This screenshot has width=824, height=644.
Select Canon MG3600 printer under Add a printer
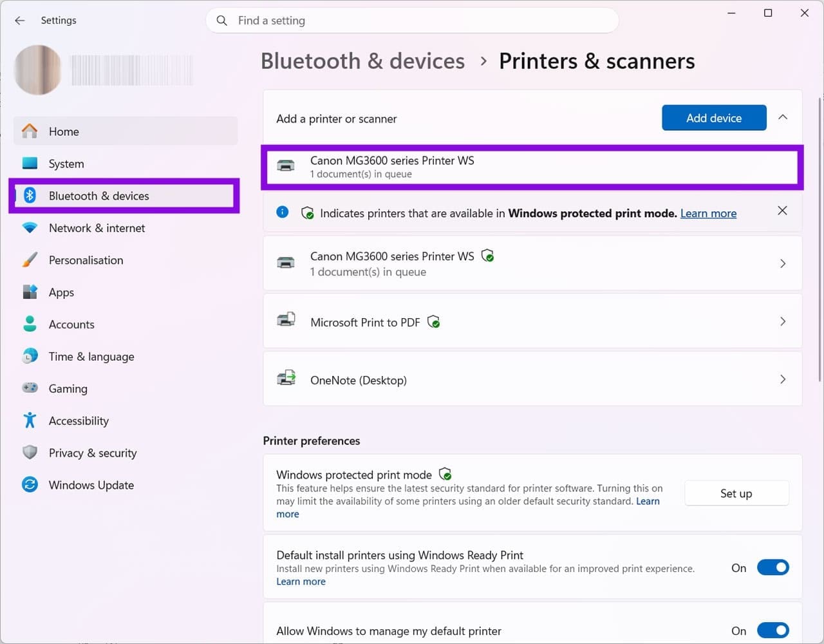click(x=532, y=167)
